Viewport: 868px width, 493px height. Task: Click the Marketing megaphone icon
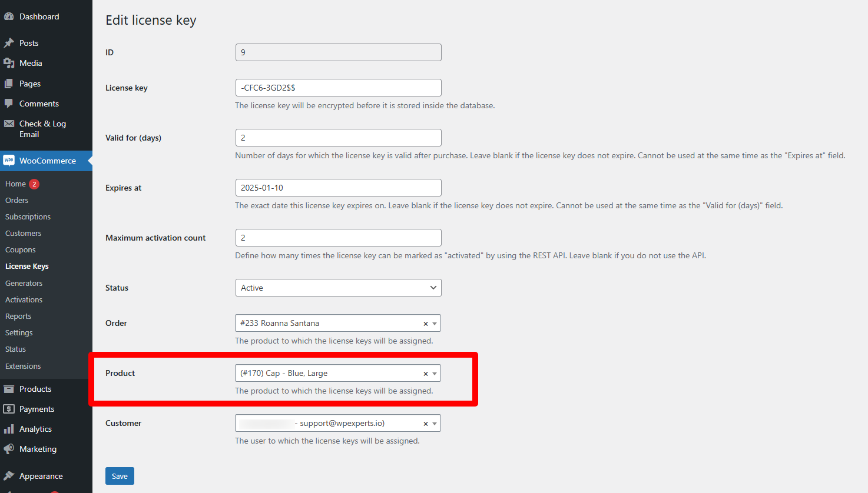[x=9, y=449]
